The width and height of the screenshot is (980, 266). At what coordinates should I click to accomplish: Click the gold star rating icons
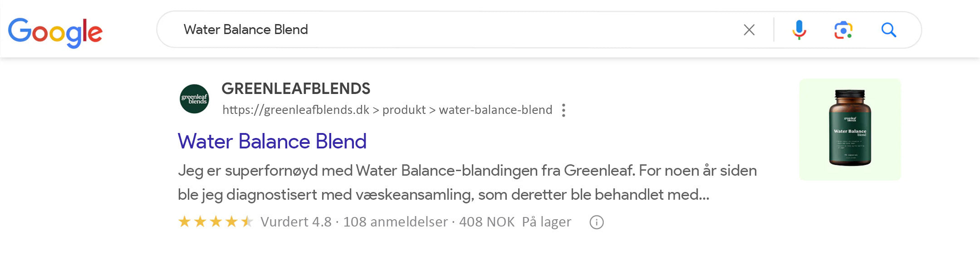pos(216,222)
